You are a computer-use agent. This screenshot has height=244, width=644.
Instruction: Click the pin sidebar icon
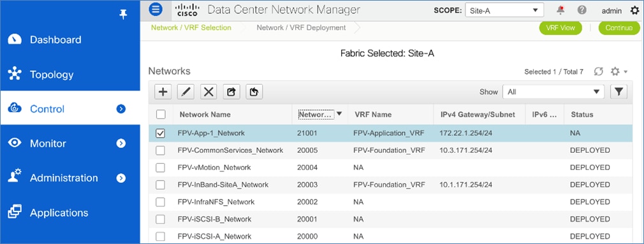[123, 15]
